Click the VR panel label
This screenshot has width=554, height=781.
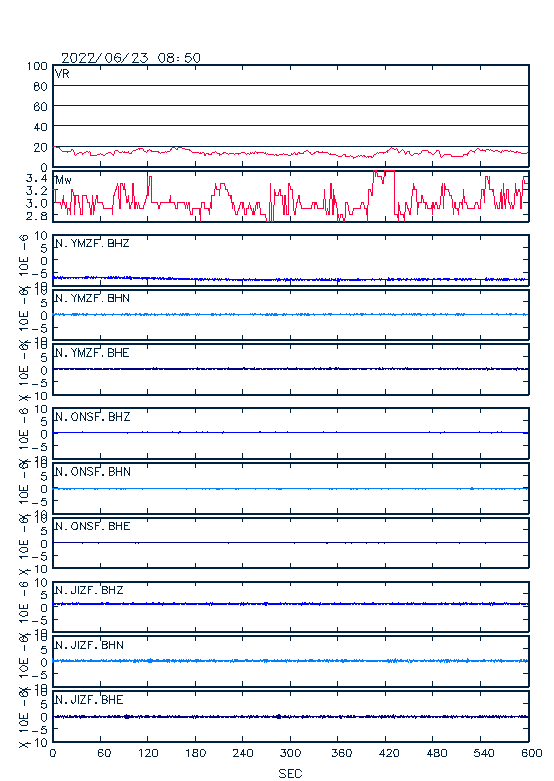pyautogui.click(x=62, y=74)
